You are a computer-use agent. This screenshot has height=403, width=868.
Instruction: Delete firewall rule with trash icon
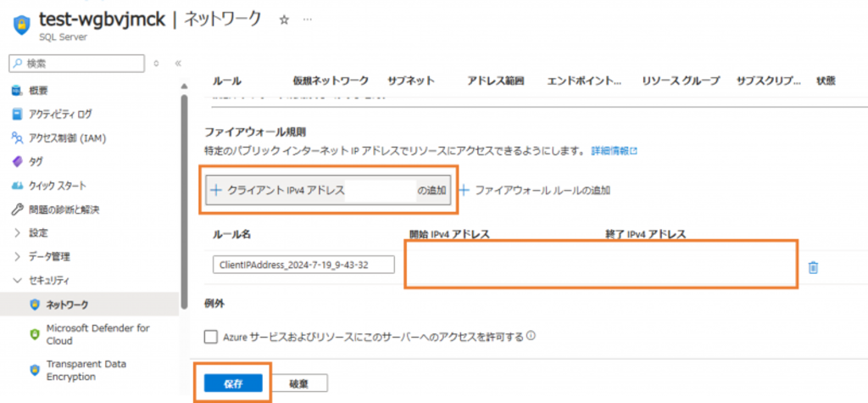(x=813, y=267)
